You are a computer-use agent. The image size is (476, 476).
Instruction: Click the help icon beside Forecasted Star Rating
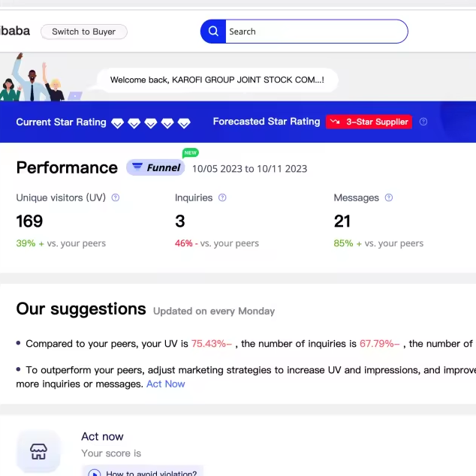click(423, 122)
